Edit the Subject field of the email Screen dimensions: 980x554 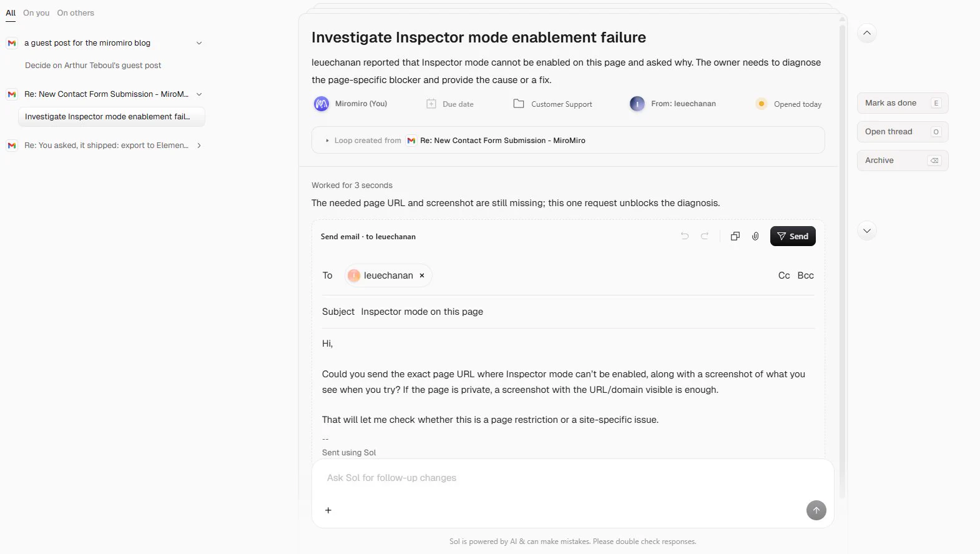(568, 312)
